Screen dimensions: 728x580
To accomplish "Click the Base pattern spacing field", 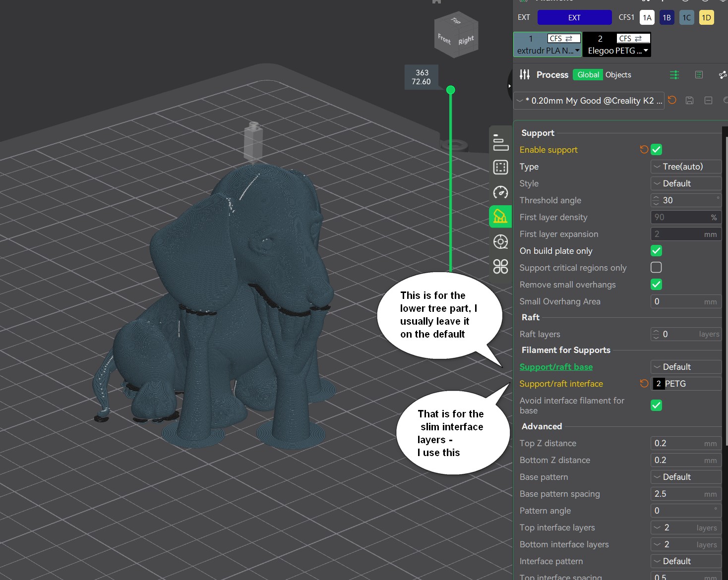I will click(x=686, y=494).
